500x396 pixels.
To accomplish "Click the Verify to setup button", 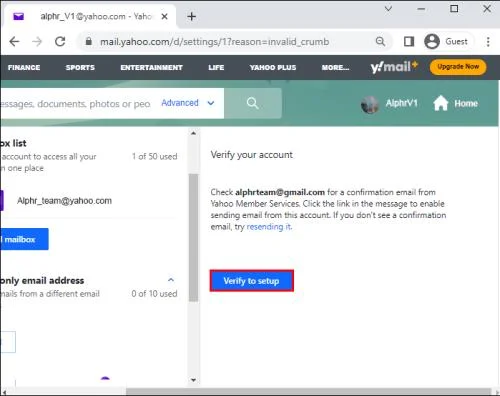I will [x=252, y=281].
